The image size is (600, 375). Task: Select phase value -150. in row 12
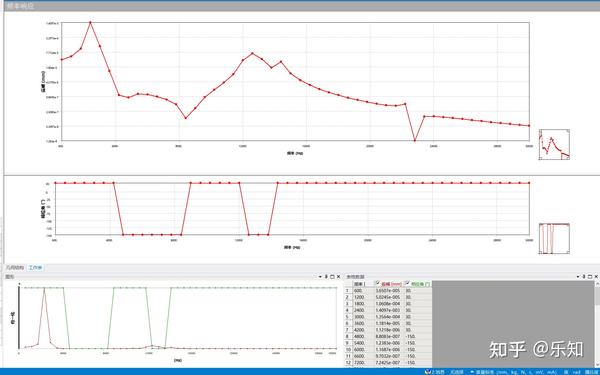click(417, 363)
